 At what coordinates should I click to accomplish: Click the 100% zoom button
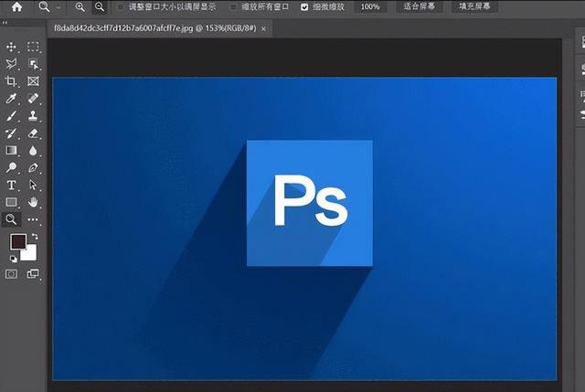370,6
